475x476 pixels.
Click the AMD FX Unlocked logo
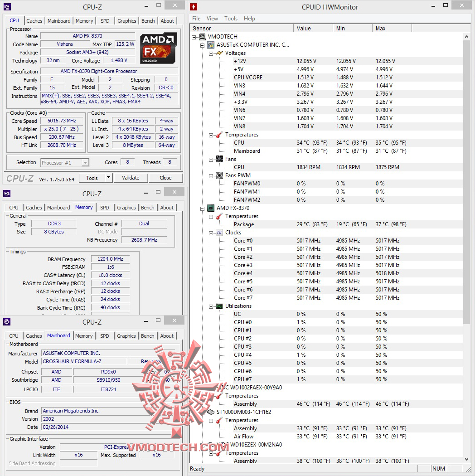[158, 48]
